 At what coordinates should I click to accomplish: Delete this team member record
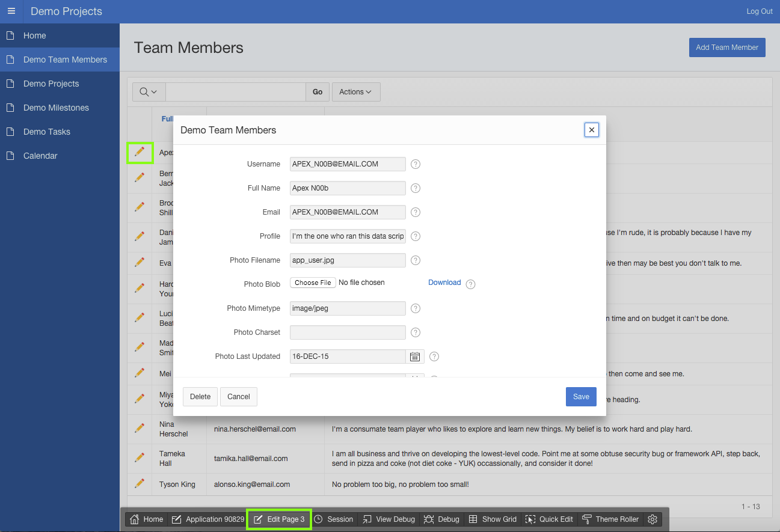200,397
